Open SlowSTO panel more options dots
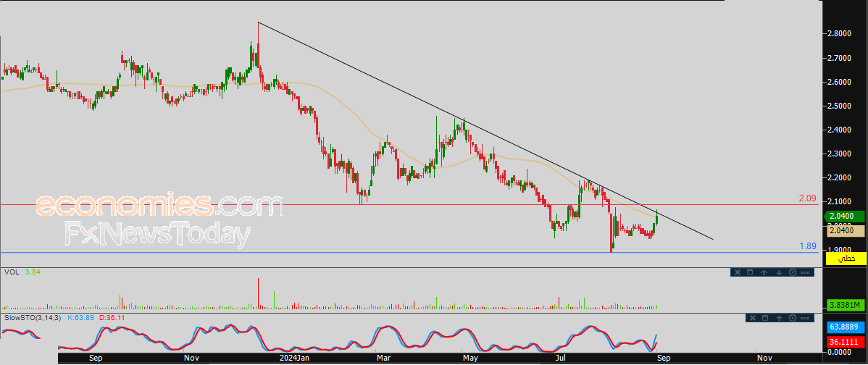This screenshot has width=868, height=365. pos(806,317)
